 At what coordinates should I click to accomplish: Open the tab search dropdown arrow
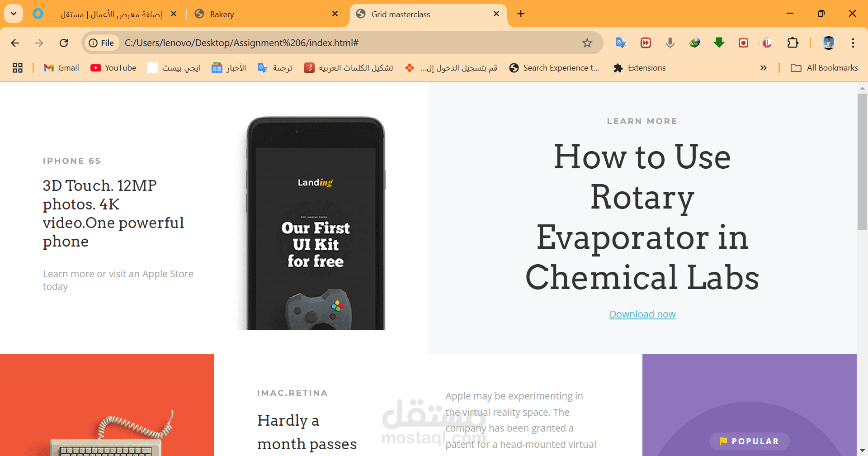pos(14,14)
